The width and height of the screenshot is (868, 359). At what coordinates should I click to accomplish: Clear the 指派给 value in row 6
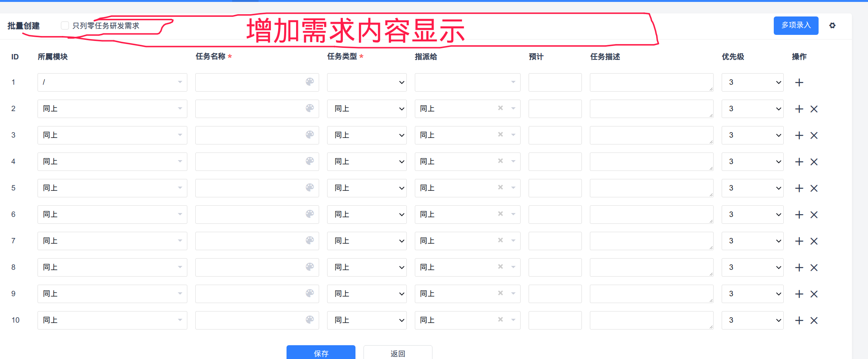500,214
